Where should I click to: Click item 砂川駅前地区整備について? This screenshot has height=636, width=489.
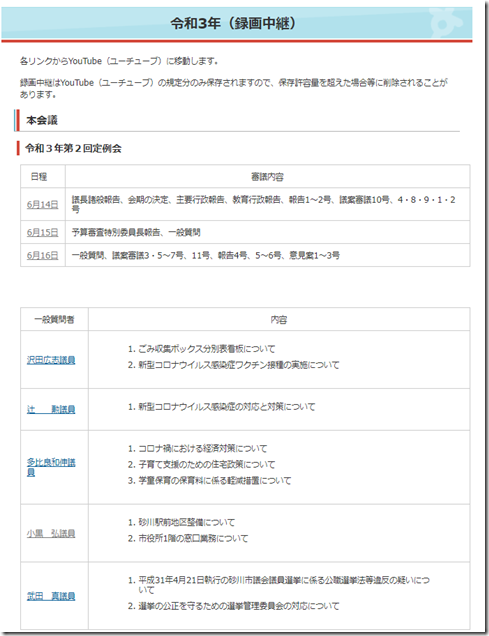(187, 522)
